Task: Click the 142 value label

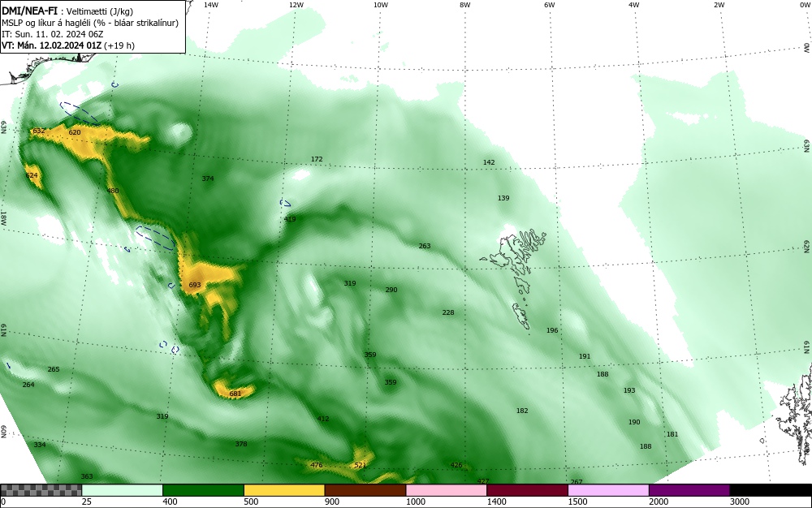Action: click(489, 162)
